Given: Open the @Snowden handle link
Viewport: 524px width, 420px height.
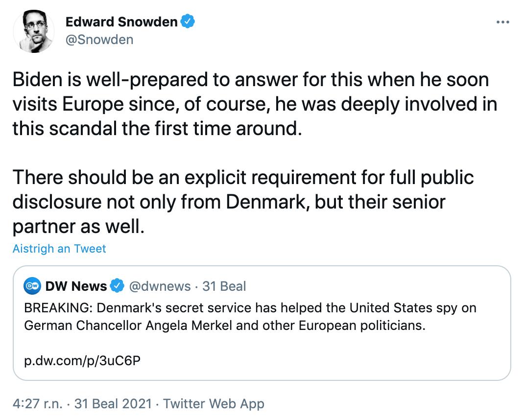Looking at the screenshot, I should point(99,40).
